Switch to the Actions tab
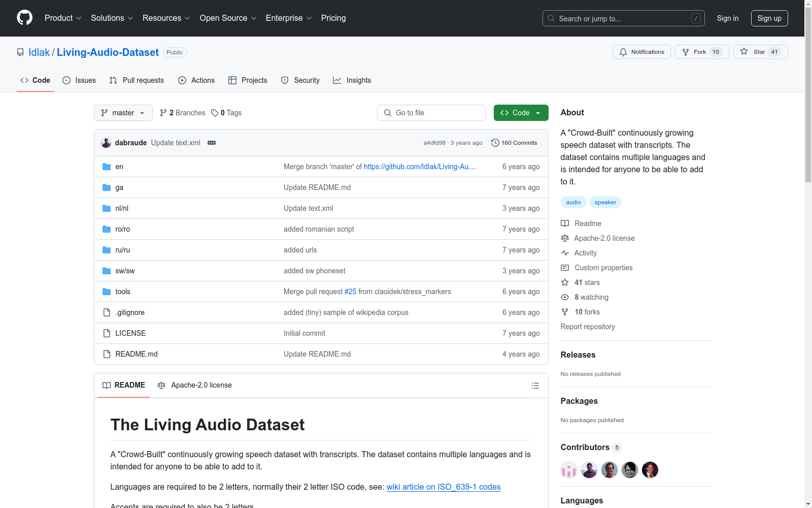The width and height of the screenshot is (812, 508). coord(196,80)
